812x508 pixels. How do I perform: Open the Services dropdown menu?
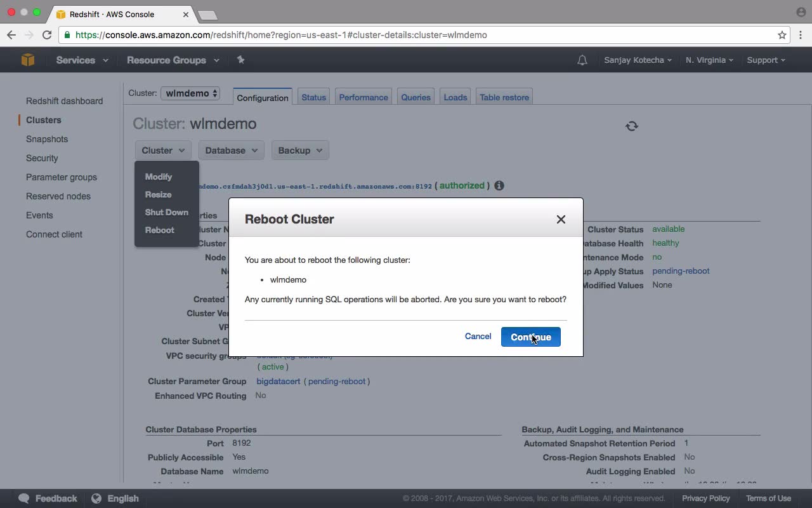(x=82, y=60)
